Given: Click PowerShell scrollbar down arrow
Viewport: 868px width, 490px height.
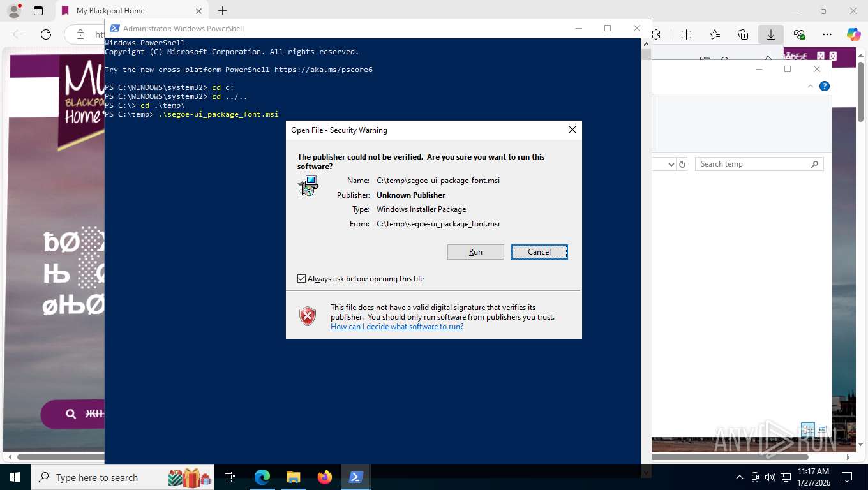Looking at the screenshot, I should pyautogui.click(x=646, y=472).
